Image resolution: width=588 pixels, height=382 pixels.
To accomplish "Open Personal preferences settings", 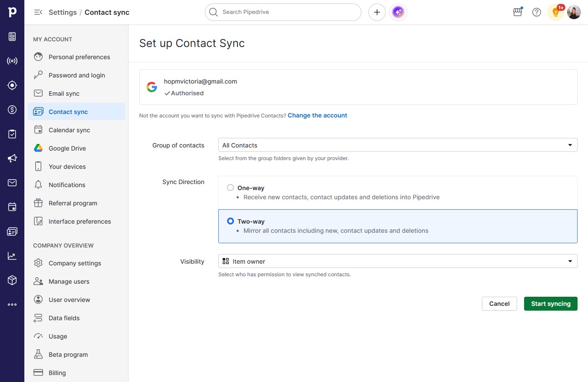I will [77, 57].
